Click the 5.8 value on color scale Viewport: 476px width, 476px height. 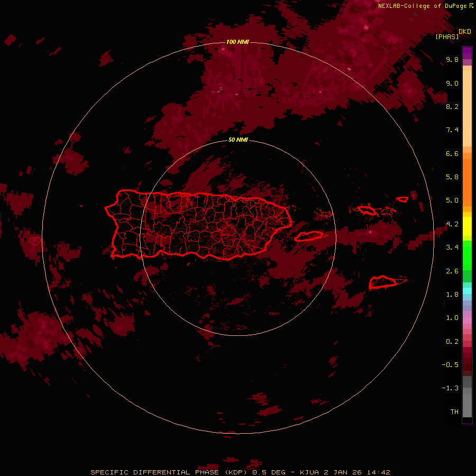click(452, 177)
